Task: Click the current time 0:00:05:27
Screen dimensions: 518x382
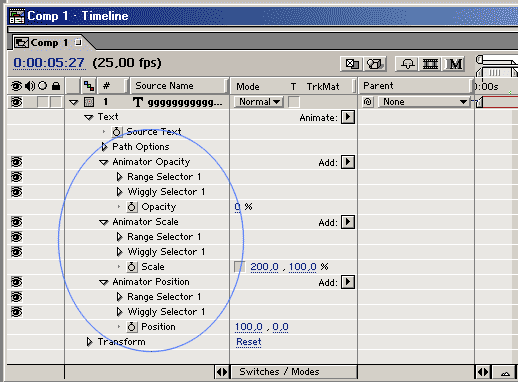Action: click(x=49, y=63)
